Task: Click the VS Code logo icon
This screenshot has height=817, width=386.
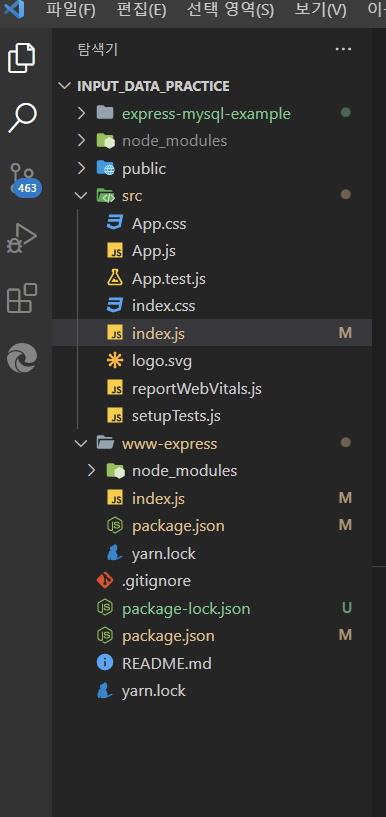Action: click(14, 9)
